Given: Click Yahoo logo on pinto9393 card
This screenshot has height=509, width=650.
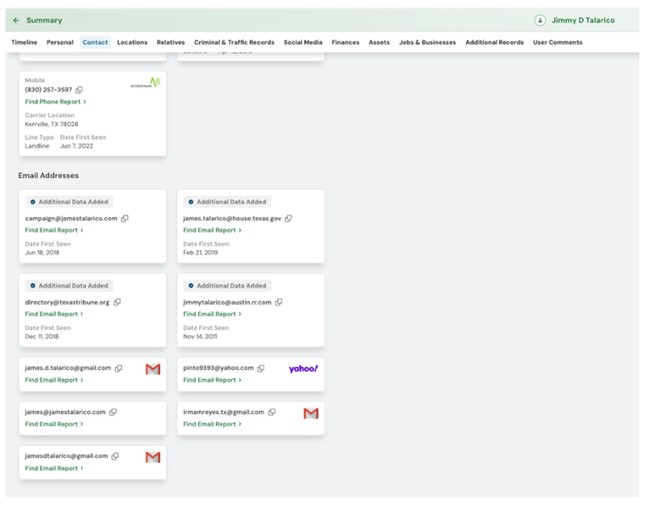Looking at the screenshot, I should point(303,368).
